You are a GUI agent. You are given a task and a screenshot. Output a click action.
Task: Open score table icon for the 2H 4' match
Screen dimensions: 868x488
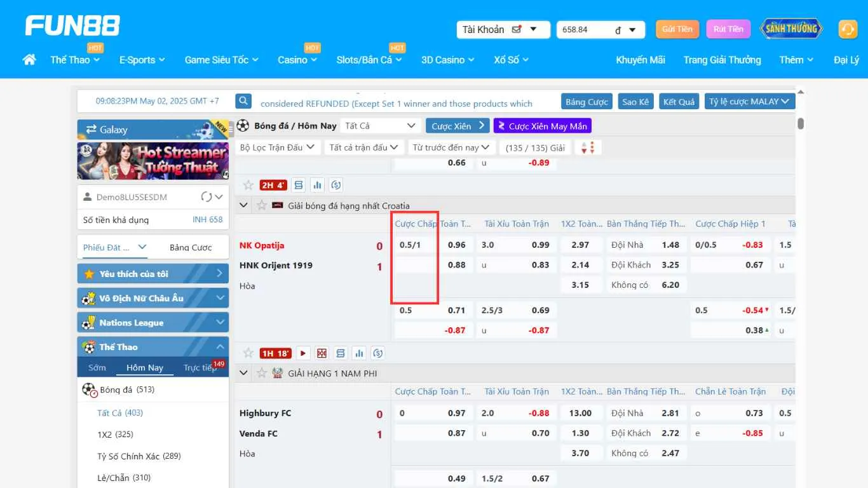pyautogui.click(x=299, y=185)
